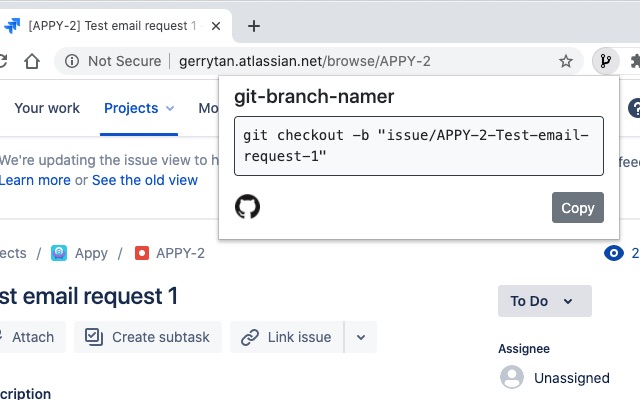Expand the dropdown arrow beside Link issue

[x=361, y=337]
